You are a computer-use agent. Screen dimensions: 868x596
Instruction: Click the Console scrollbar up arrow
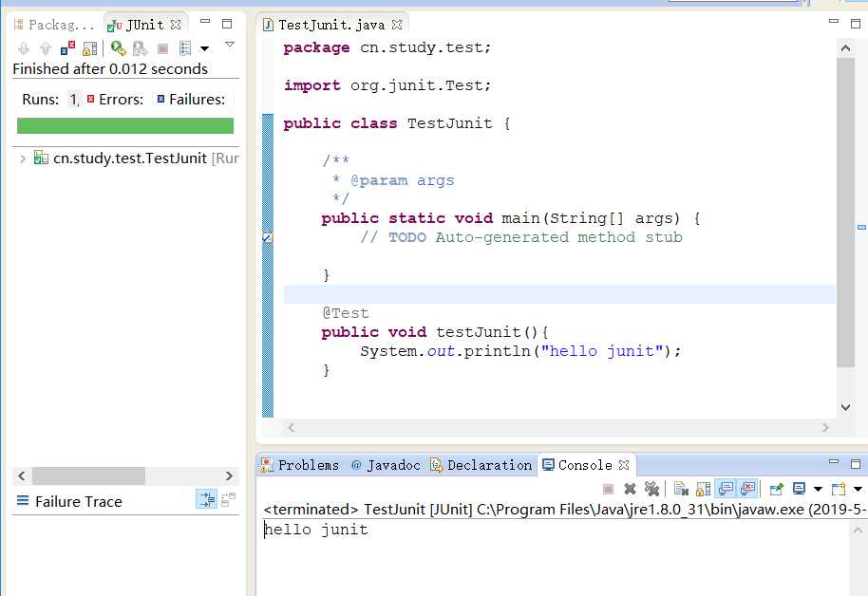(x=858, y=531)
